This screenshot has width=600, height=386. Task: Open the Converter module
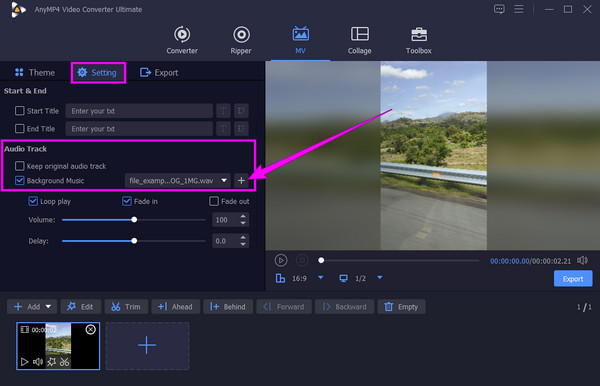coord(182,40)
